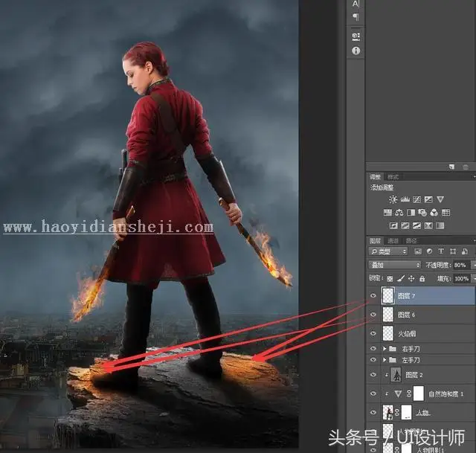
Task: Select the 火焰烟 layer thumbnail
Action: tap(388, 333)
